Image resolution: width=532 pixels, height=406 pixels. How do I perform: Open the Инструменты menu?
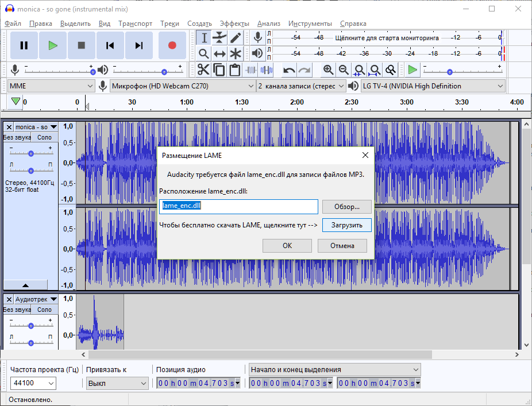(310, 24)
